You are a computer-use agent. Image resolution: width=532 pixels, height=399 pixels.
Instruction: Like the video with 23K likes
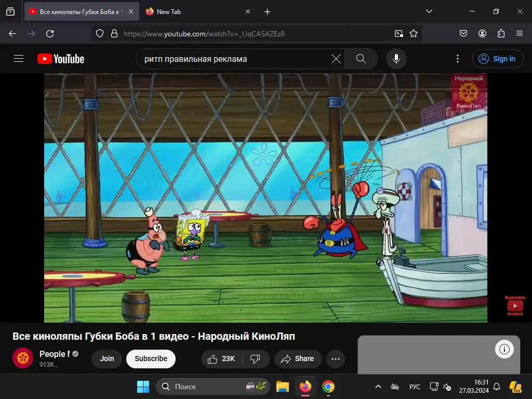click(x=221, y=358)
